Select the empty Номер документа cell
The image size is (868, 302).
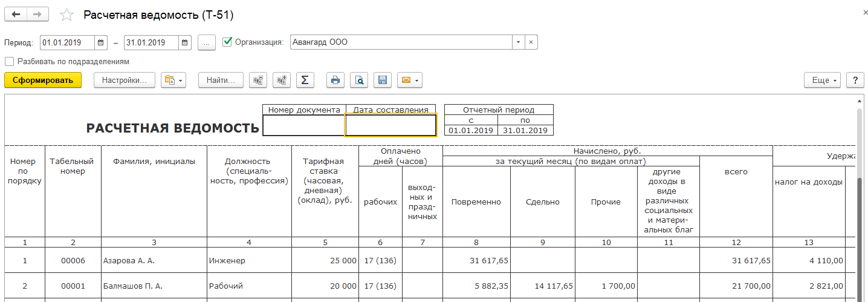[x=304, y=125]
